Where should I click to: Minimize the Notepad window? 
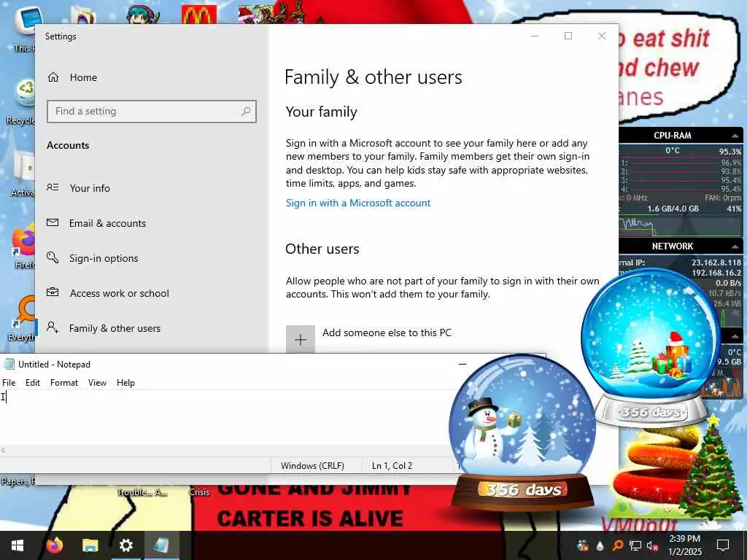pyautogui.click(x=462, y=365)
